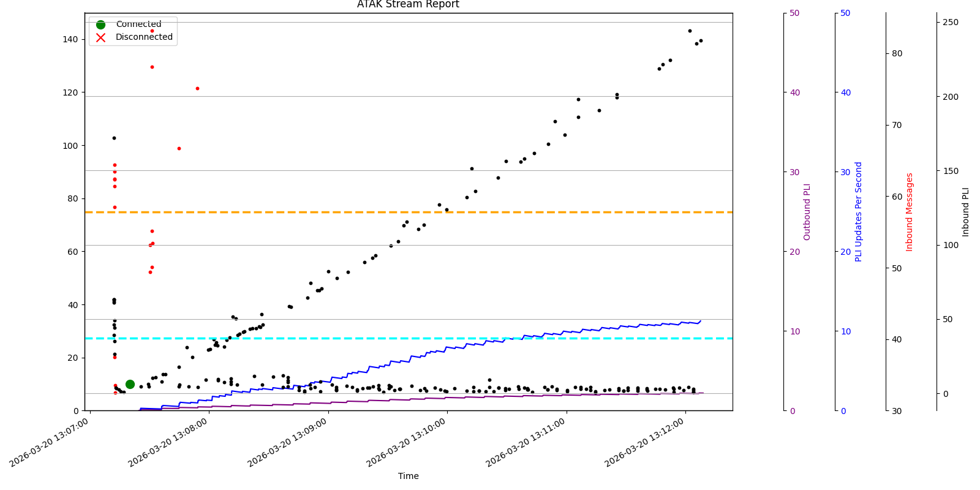Click the red Disconnected X legend marker
Screen dimensions: 980x490
[x=101, y=37]
